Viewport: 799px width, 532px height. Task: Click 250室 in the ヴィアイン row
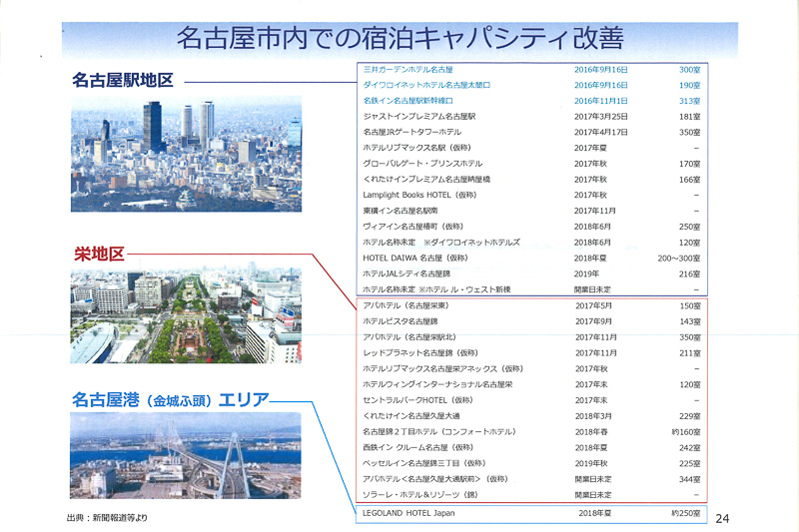click(689, 227)
